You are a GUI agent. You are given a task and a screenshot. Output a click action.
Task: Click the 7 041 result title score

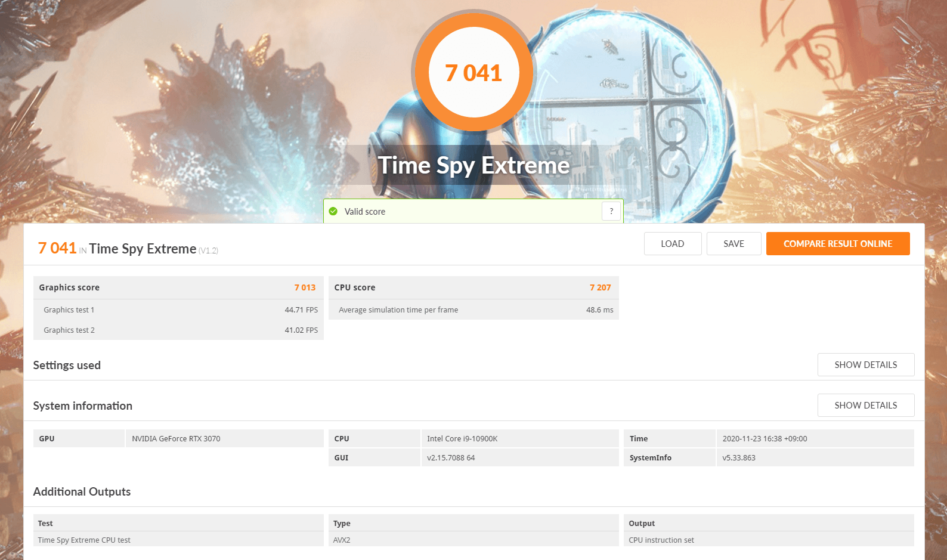[57, 248]
